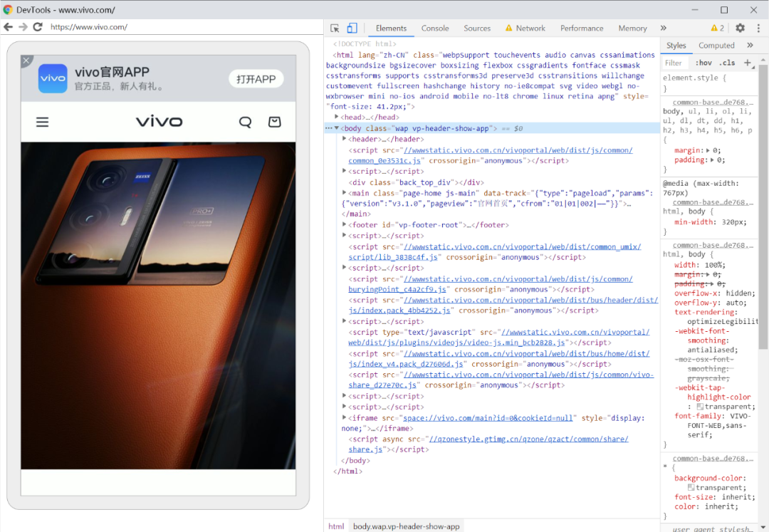Viewport: 769px width, 532px height.
Task: Switch to the Console tab
Action: point(435,28)
